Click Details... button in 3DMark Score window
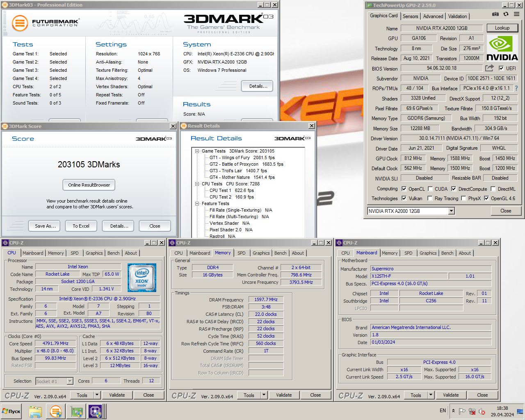525x420 pixels. 119,226
